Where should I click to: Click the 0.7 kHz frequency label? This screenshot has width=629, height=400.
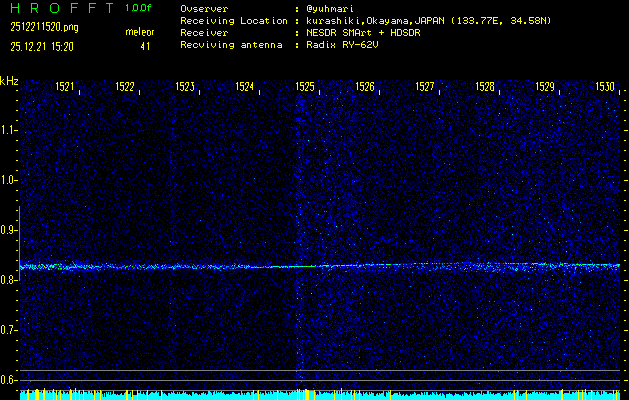click(x=9, y=330)
